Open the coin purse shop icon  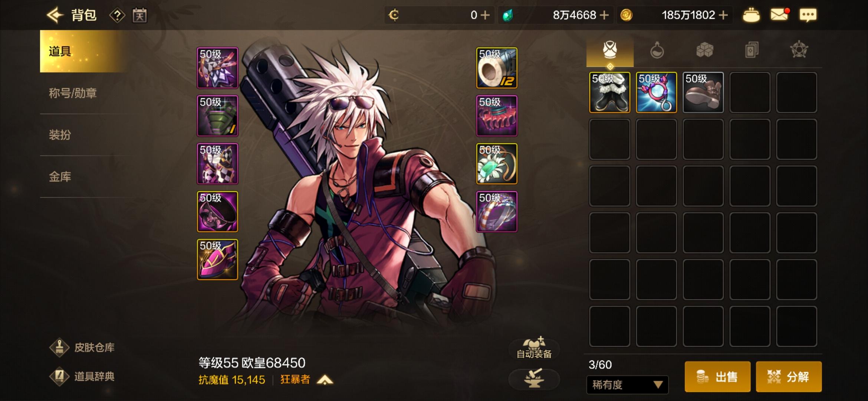click(751, 15)
